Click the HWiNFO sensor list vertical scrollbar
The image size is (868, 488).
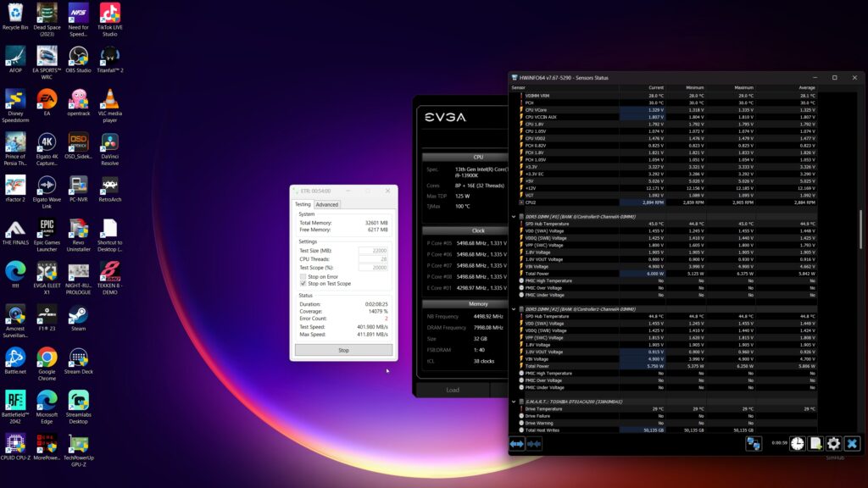click(x=860, y=229)
